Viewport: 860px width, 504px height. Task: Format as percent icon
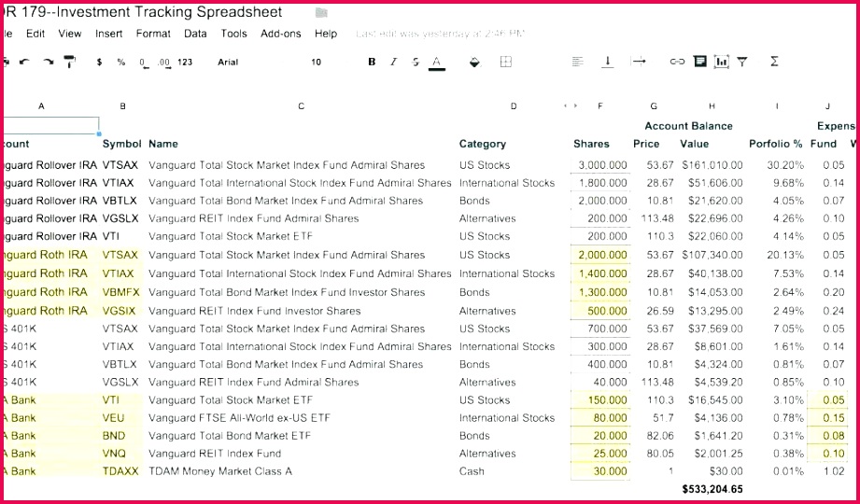pos(121,62)
